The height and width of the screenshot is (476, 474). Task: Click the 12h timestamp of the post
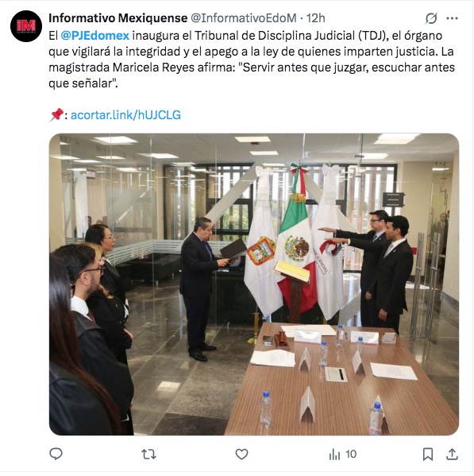point(315,18)
